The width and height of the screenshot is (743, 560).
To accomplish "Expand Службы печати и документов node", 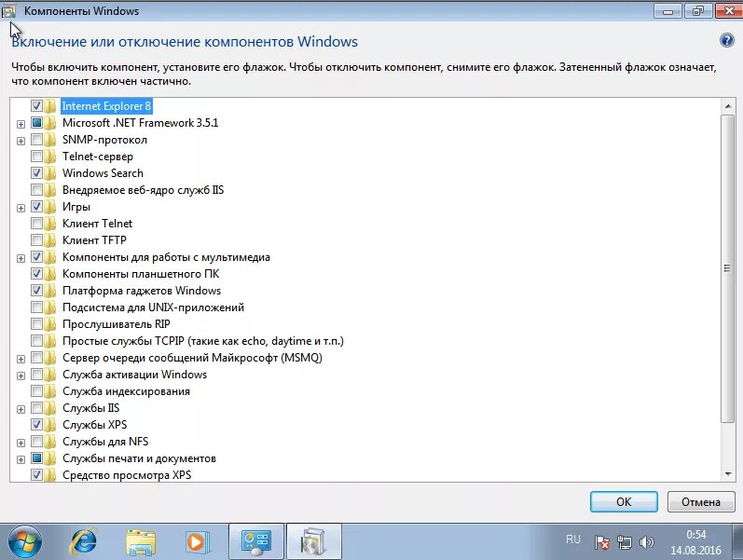I will (x=21, y=459).
